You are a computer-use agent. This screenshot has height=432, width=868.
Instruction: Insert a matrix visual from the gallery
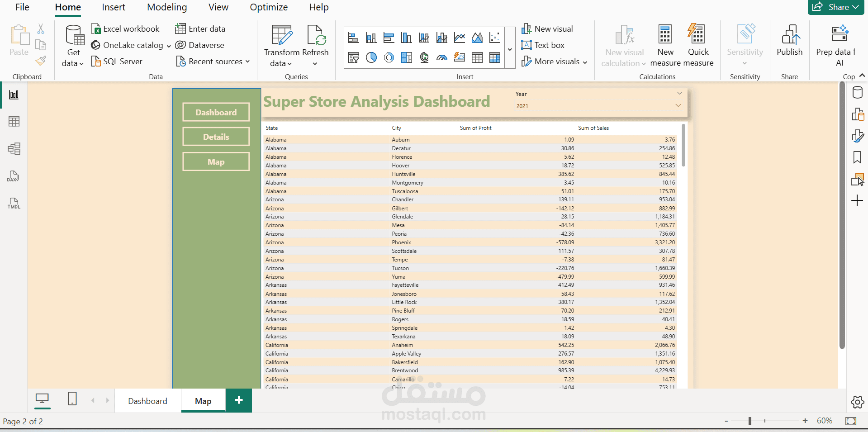(x=495, y=57)
